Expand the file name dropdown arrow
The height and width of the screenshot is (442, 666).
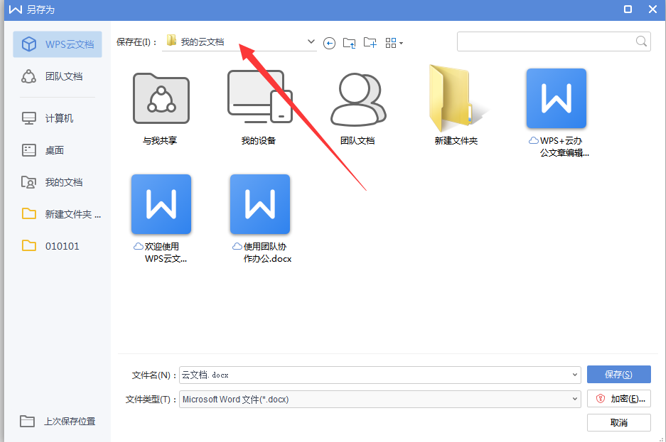(x=575, y=375)
